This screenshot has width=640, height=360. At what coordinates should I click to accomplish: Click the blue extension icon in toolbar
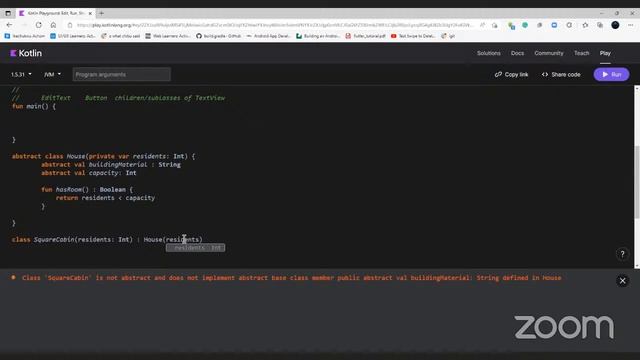554,25
